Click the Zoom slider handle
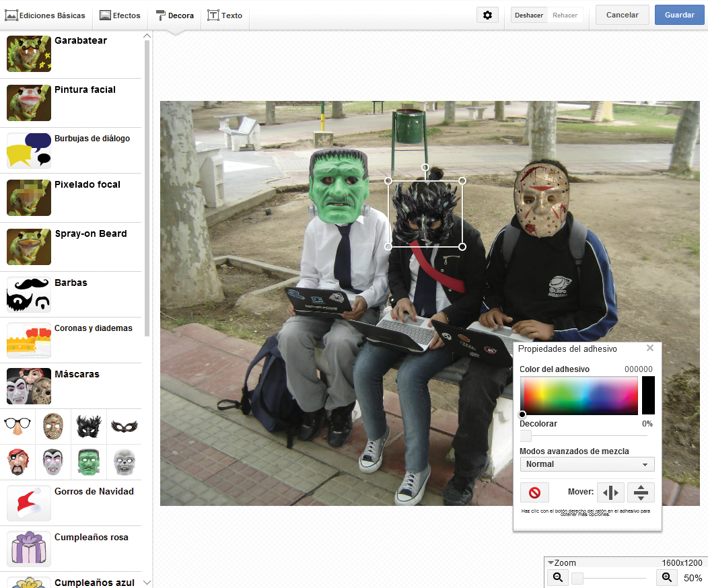Screen dimensions: 708x588 [x=577, y=578]
